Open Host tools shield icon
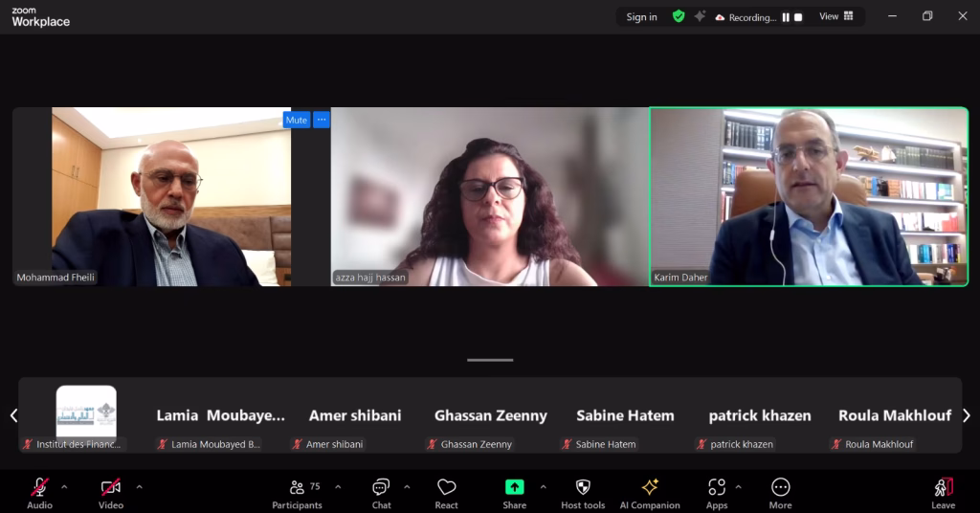The image size is (980, 513). point(583,492)
